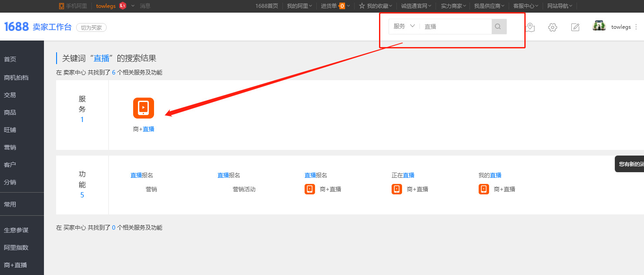Click the edit pencil icon in header
The image size is (644, 275).
[x=575, y=27]
